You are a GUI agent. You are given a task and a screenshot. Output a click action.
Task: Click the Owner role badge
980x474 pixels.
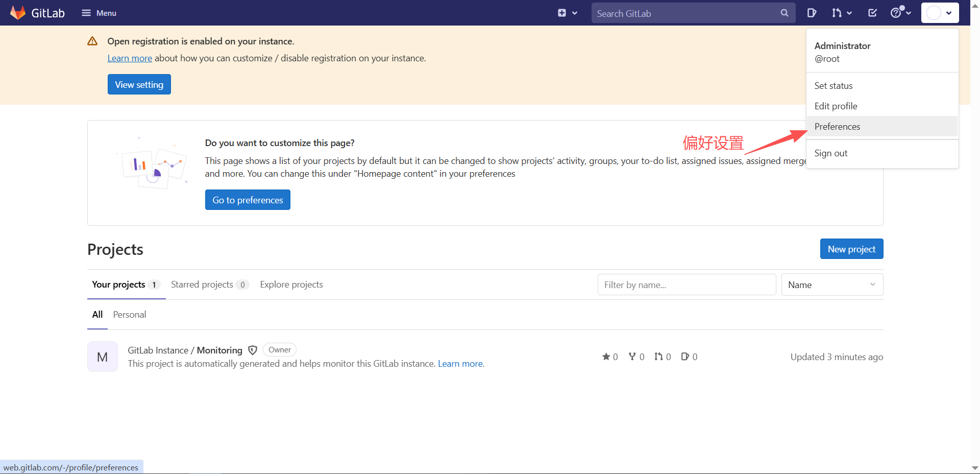pyautogui.click(x=280, y=350)
